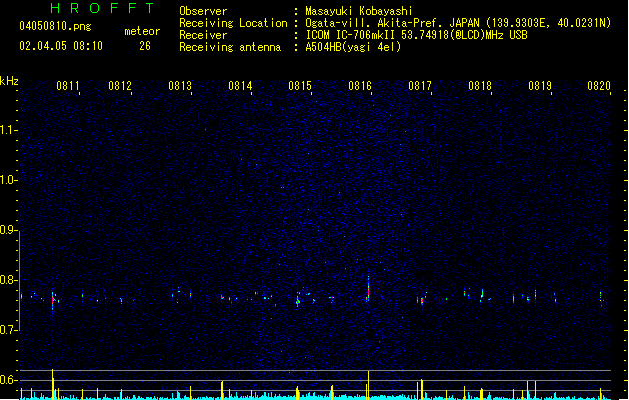Click the tall meteor echo under 0816
This screenshot has height=400, width=629.
click(368, 288)
